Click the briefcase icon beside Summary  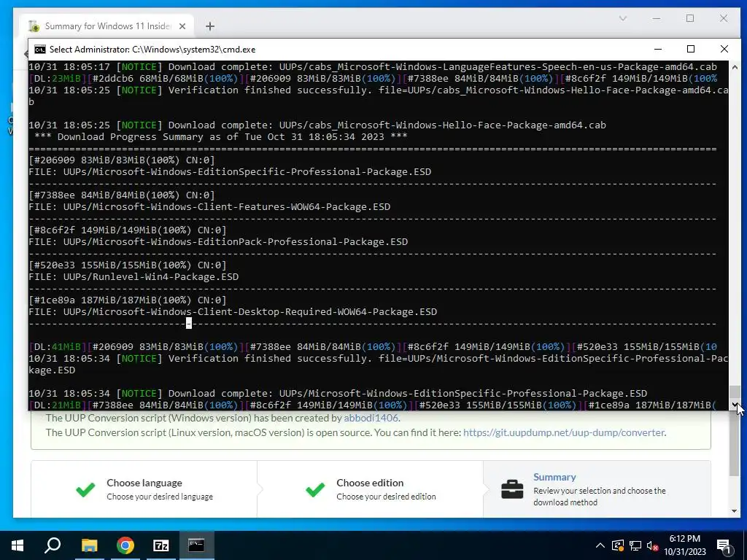512,489
